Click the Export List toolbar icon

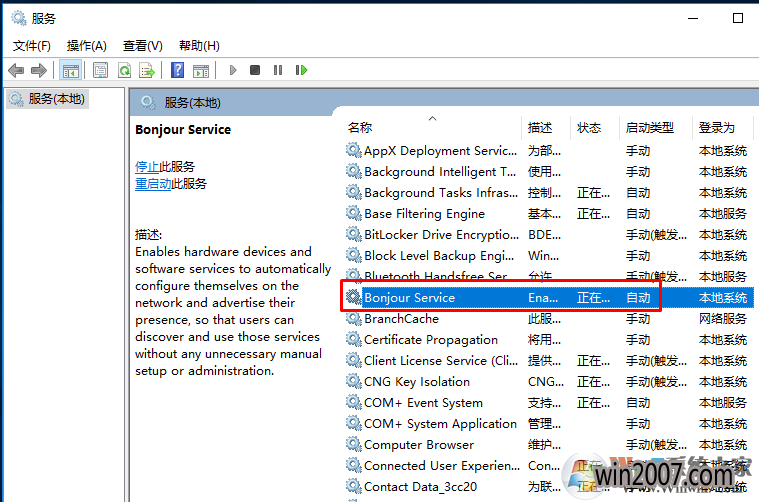[147, 71]
